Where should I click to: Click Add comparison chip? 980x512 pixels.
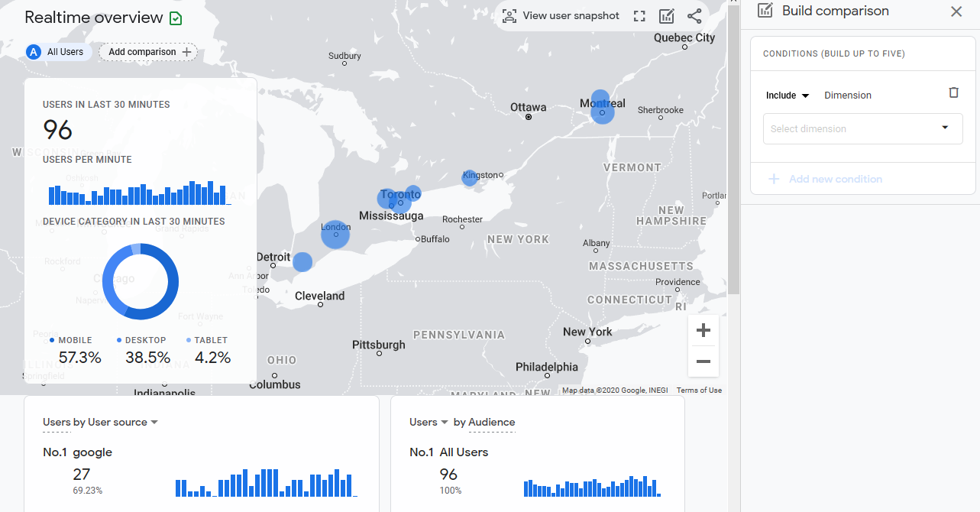point(148,52)
